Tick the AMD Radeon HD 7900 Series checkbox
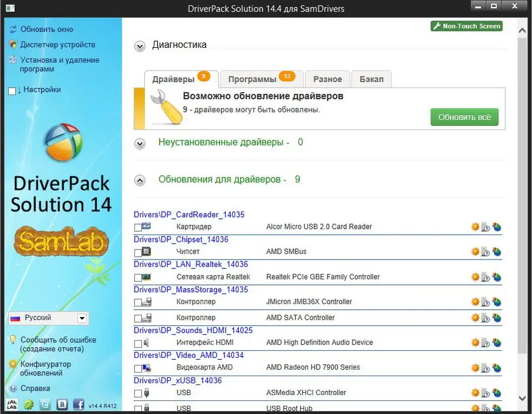 pyautogui.click(x=138, y=368)
